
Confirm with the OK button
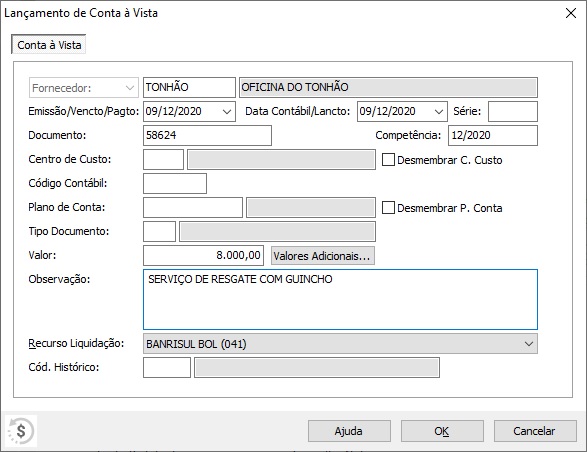[442, 431]
